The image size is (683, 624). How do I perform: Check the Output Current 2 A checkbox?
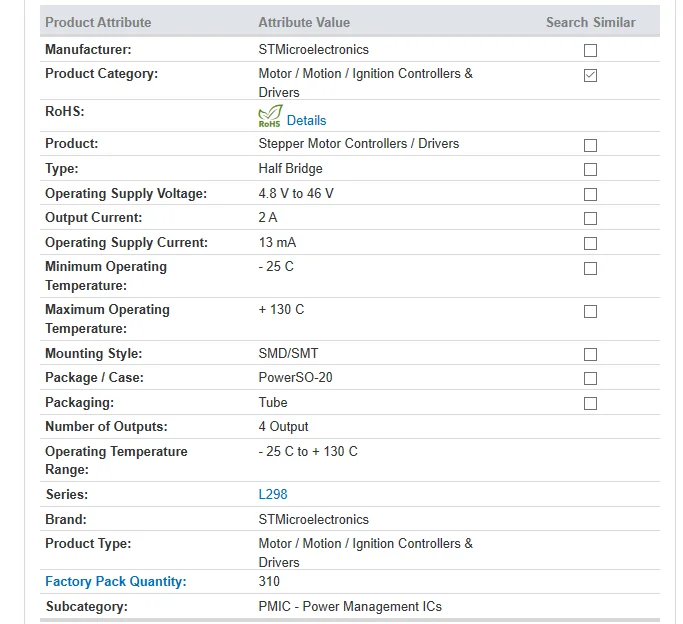(590, 218)
